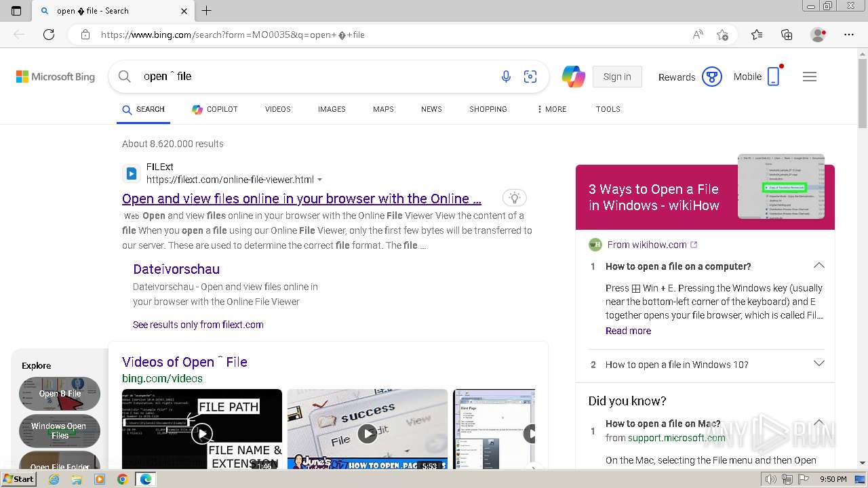This screenshot has height=488, width=868.
Task: Switch to the SHOPPING tab
Action: point(488,109)
